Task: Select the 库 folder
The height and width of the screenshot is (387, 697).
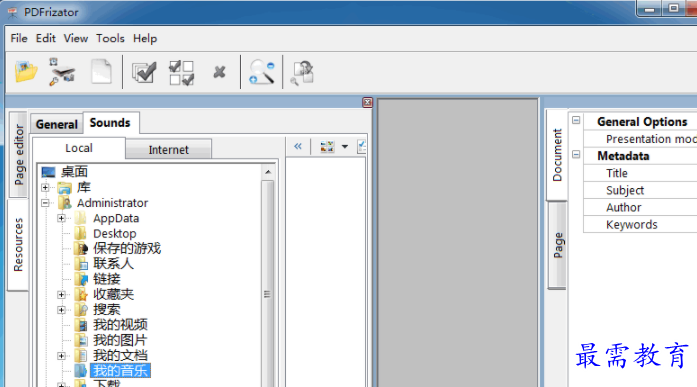Action: (x=84, y=188)
